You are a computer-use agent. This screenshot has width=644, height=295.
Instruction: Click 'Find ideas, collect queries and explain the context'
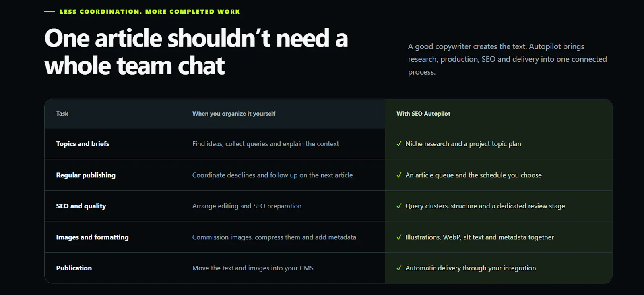click(x=266, y=144)
